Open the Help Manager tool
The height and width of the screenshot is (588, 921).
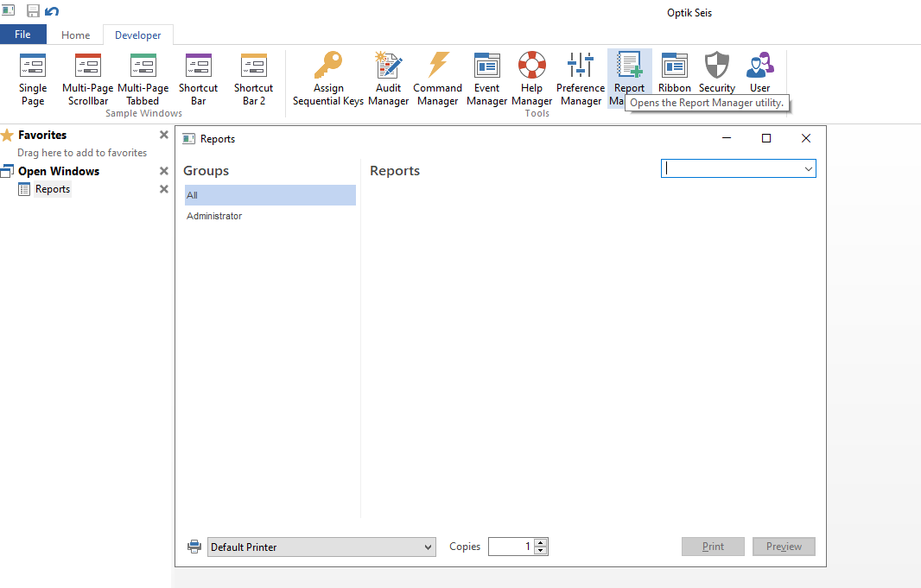pyautogui.click(x=531, y=79)
